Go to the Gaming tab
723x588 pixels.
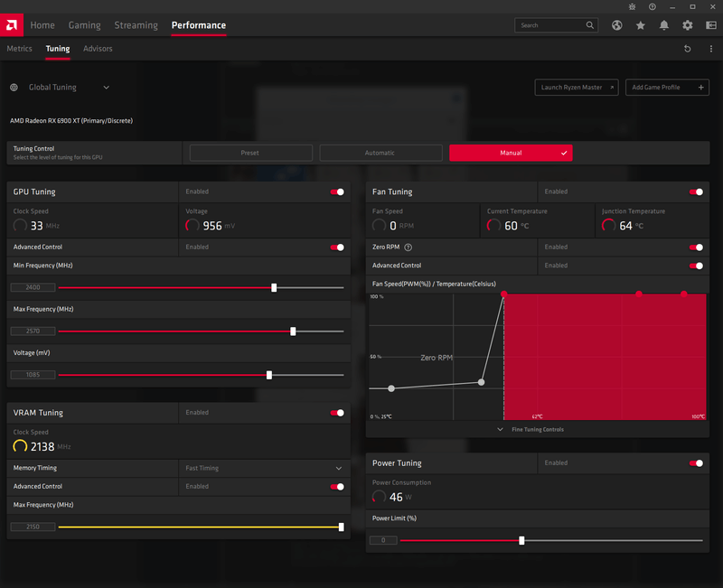84,25
